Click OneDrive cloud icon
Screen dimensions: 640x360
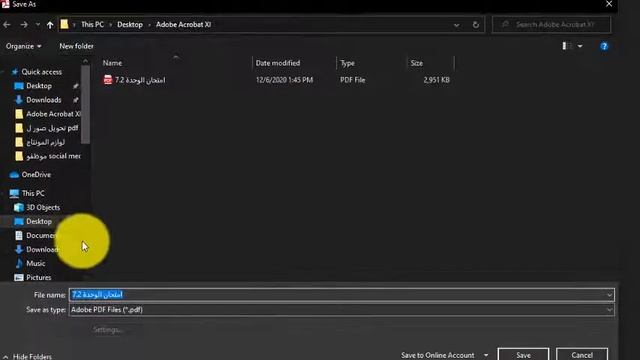(x=14, y=175)
